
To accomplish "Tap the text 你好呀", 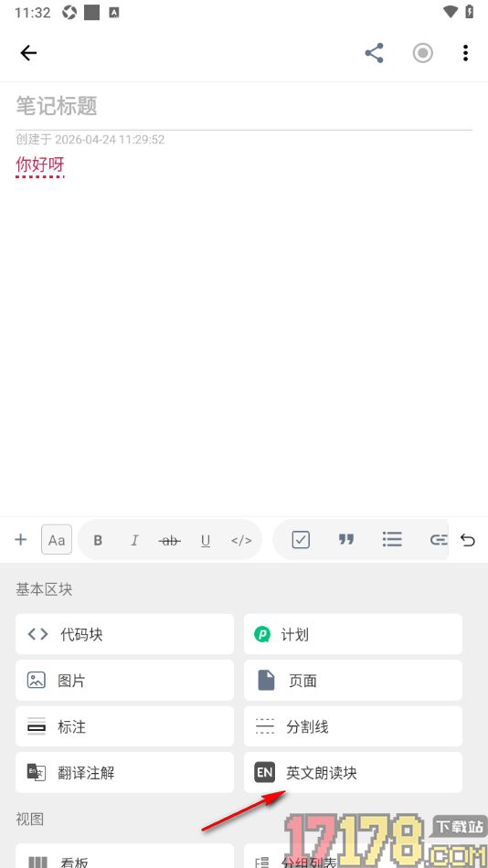I will (x=40, y=164).
